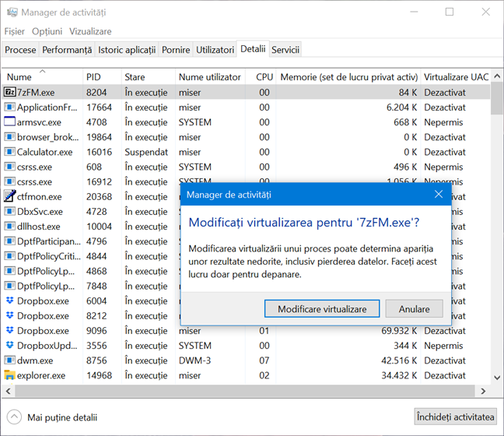
Task: Select the armsvc.exe Nepermis cell
Action: [x=443, y=122]
